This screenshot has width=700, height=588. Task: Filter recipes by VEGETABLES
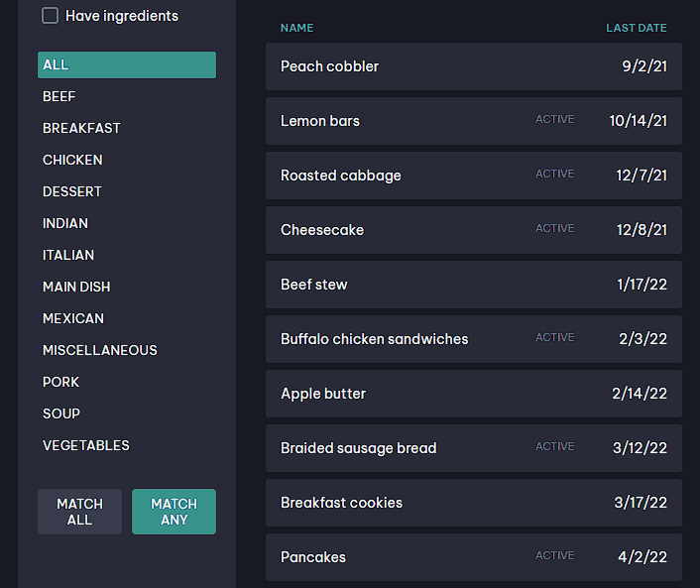[x=85, y=445]
